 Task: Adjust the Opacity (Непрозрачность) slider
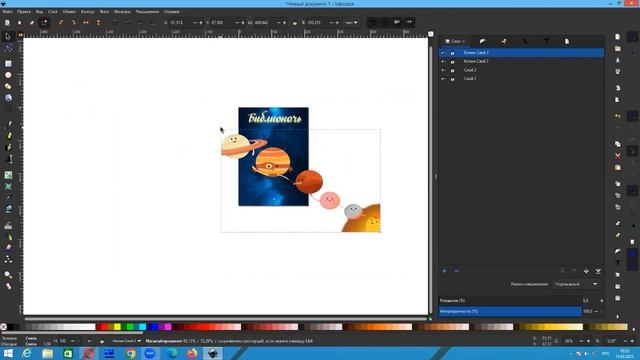click(510, 311)
